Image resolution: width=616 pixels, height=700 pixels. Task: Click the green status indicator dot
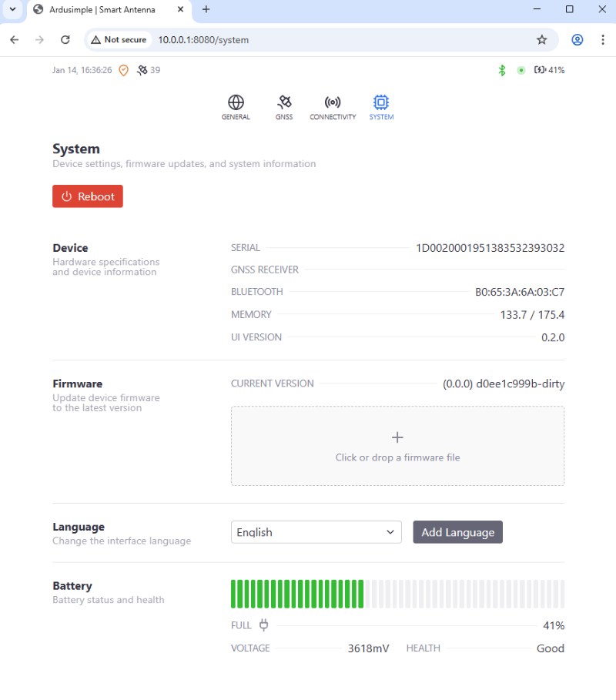pyautogui.click(x=521, y=70)
